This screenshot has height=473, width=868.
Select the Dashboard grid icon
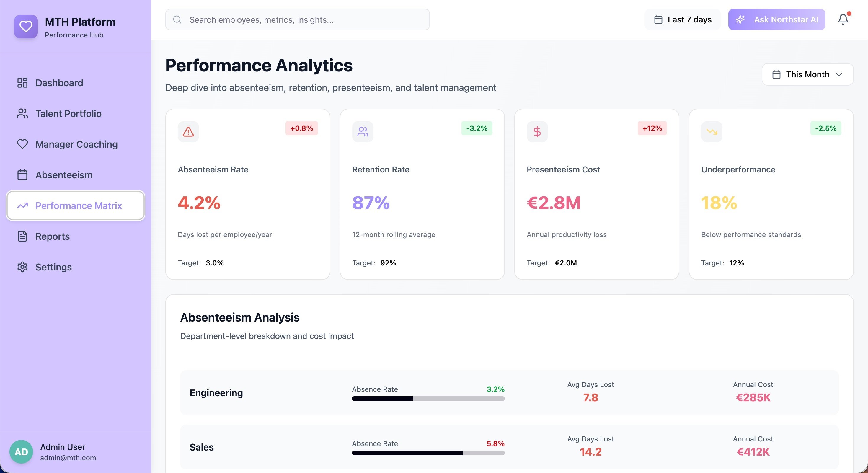[x=22, y=83]
